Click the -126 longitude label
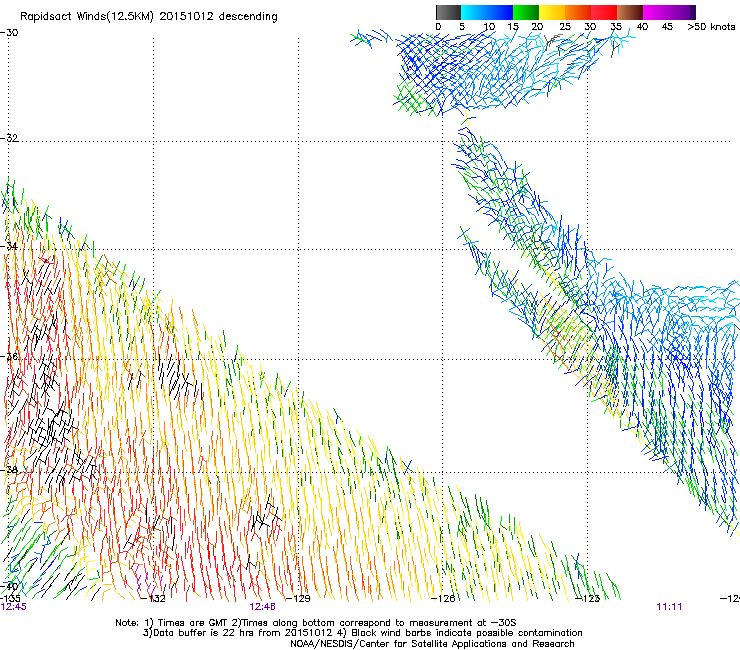 (x=443, y=599)
